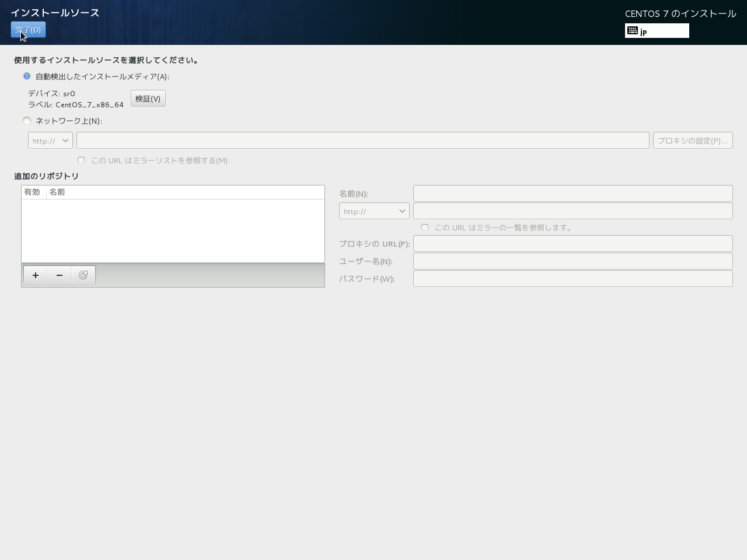Click the add repository plus icon
Screen dimensions: 747x560
[x=36, y=275]
